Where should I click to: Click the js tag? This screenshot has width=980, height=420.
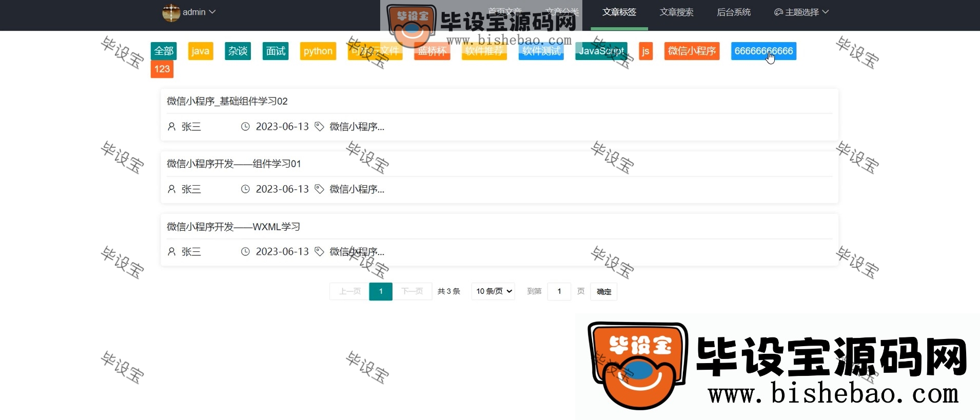646,51
